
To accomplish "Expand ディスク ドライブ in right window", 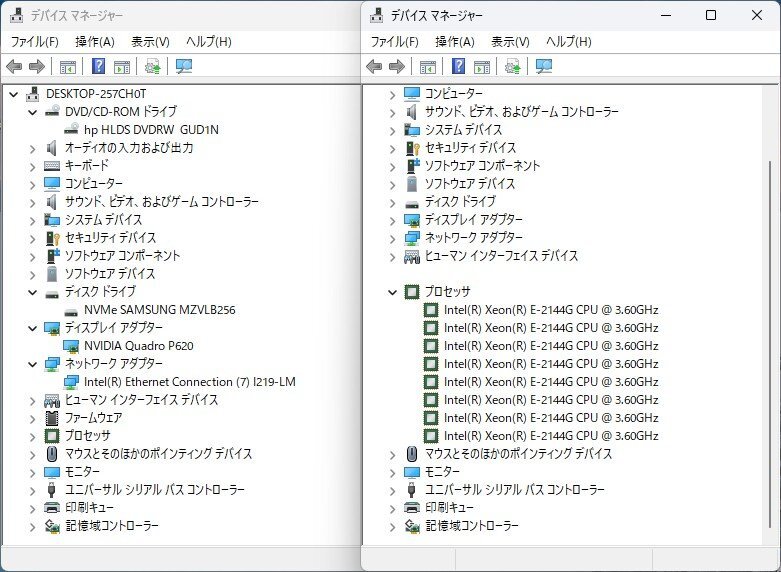I will point(392,202).
